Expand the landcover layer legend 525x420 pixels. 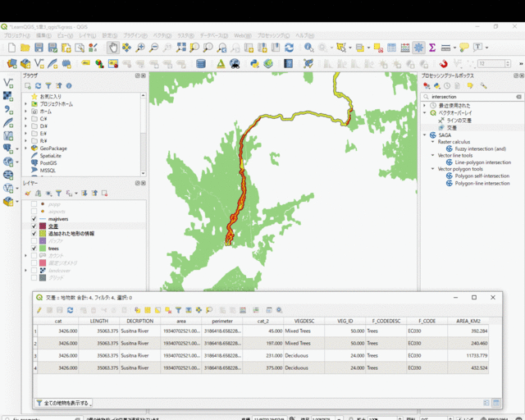25,270
